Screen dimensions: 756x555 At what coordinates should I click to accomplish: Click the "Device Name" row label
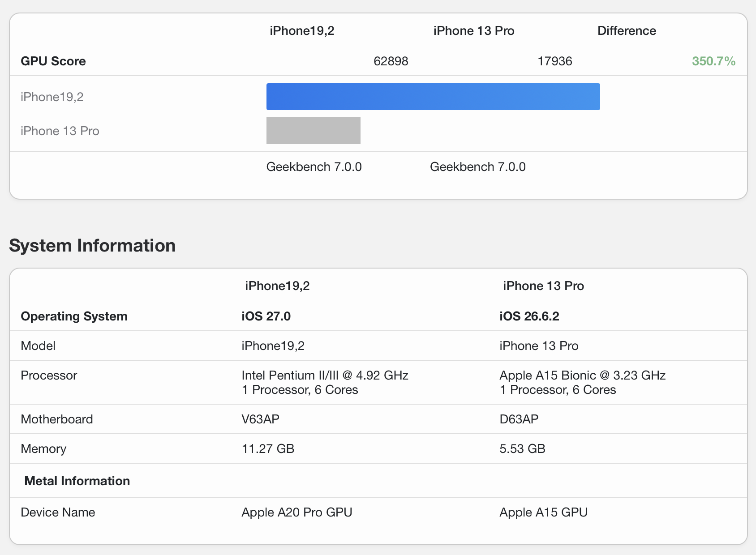tap(58, 512)
